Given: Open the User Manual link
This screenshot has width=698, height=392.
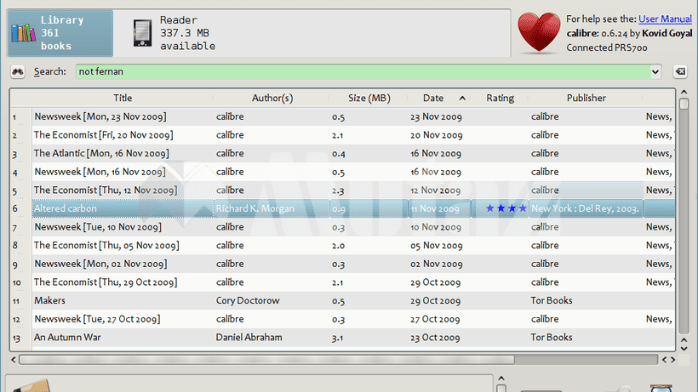Looking at the screenshot, I should [x=665, y=19].
